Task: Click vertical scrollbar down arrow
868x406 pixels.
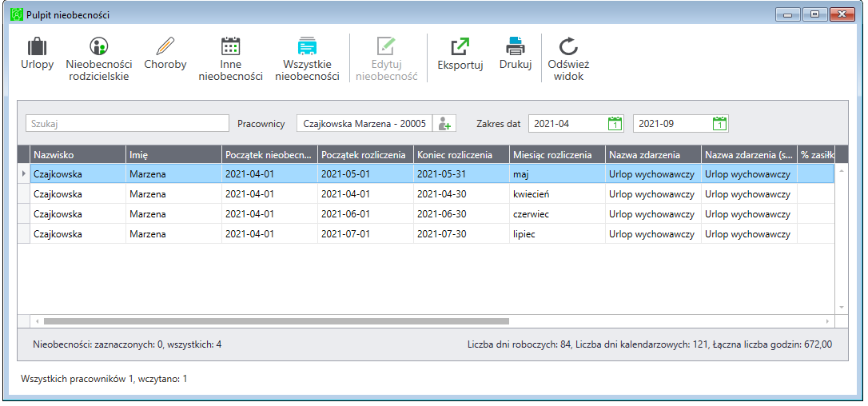Action: pos(842,307)
